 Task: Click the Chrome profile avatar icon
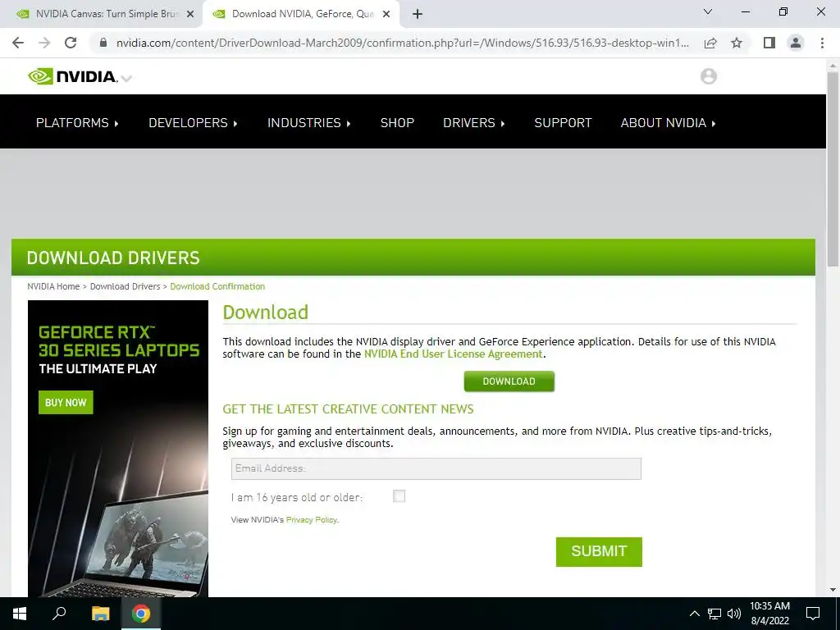(796, 43)
